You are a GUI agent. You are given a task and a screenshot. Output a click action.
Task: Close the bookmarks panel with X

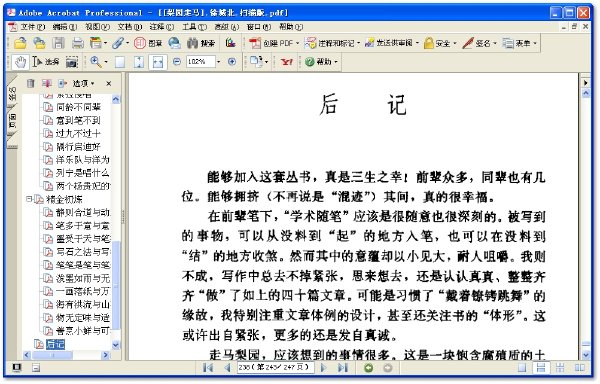click(x=109, y=83)
